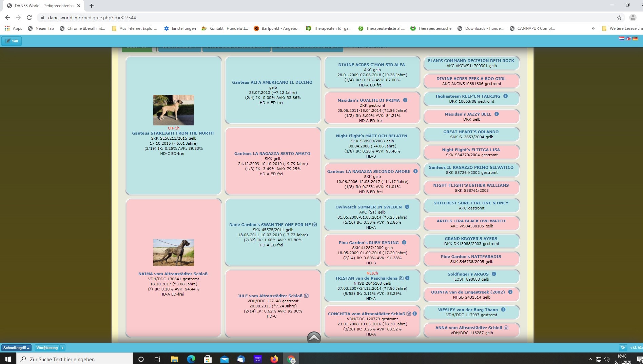Close the Wurfplanung panel tab

click(x=62, y=348)
